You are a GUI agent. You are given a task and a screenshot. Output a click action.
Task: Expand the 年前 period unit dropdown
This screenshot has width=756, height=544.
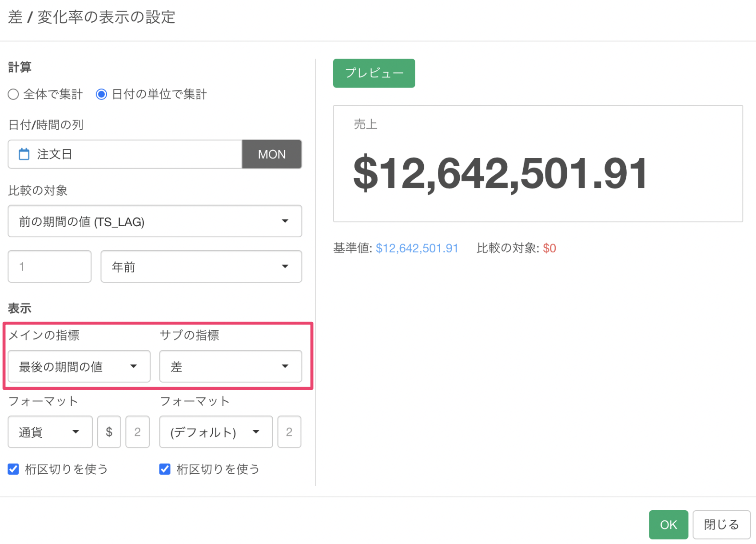click(201, 267)
